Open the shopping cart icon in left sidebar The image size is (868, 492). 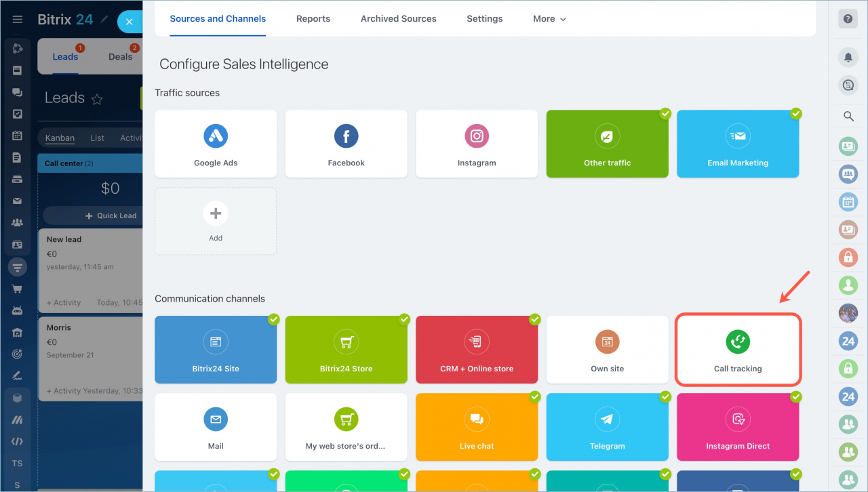pos(18,289)
